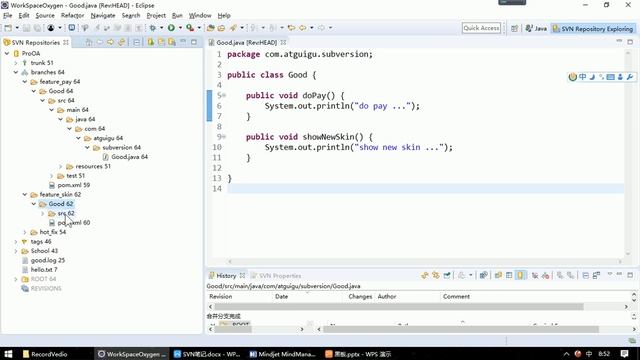Refresh the SVN Repositories view
Image resolution: width=640 pixels, height=360 pixels.
point(122,42)
